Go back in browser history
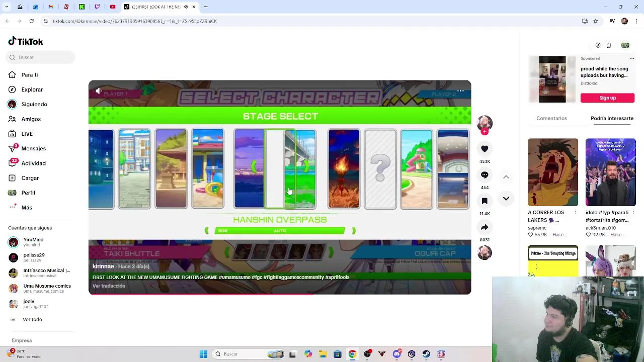Image resolution: width=644 pixels, height=362 pixels. click(x=7, y=21)
